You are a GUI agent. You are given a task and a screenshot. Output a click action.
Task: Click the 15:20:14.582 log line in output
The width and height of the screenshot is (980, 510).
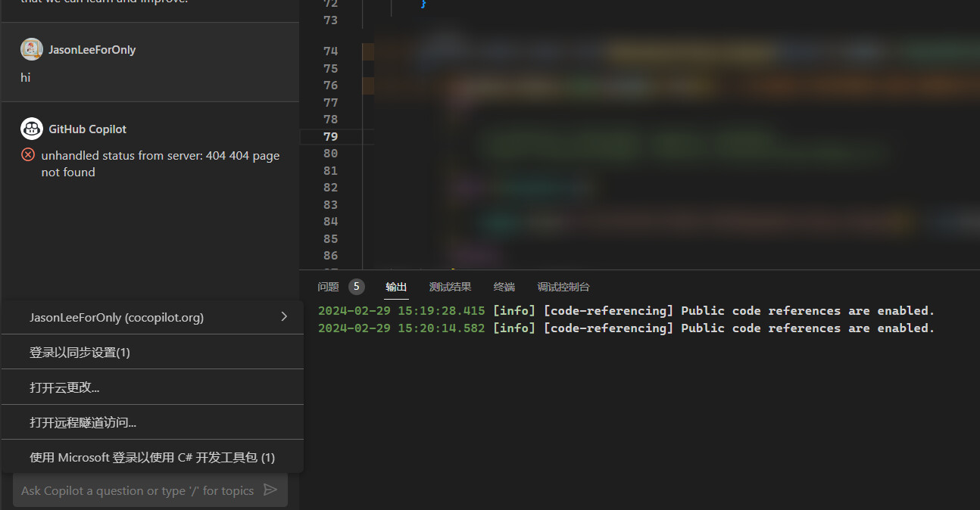[626, 328]
